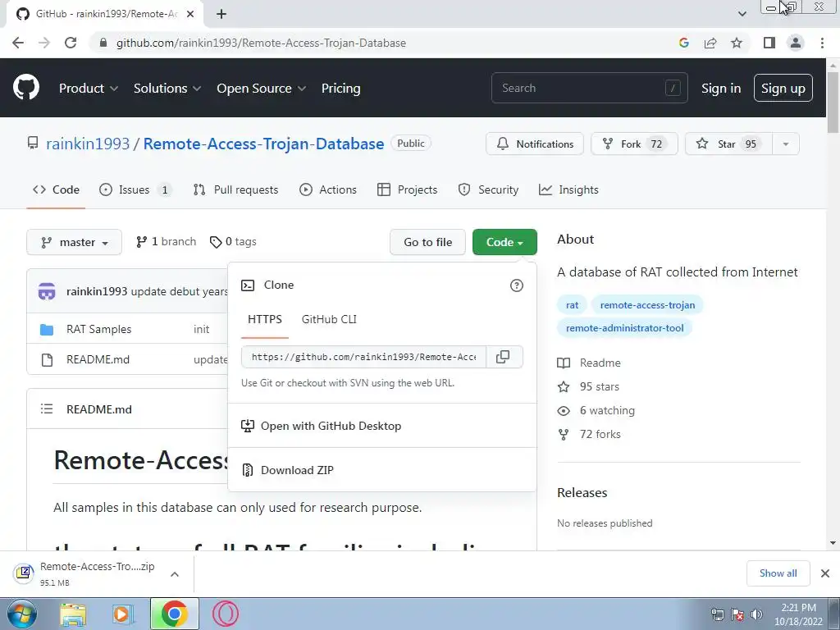Click the README.md file icon in file list
This screenshot has width=840, height=630.
[47, 360]
